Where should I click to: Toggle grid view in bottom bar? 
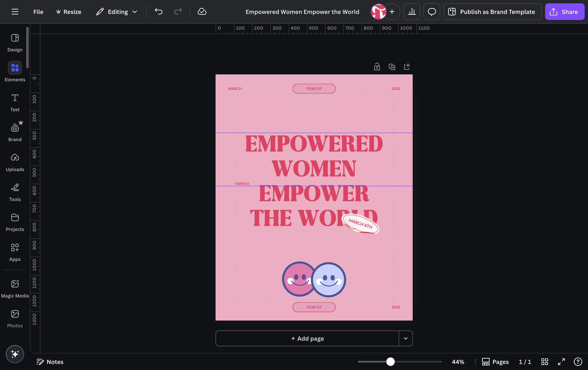(545, 361)
